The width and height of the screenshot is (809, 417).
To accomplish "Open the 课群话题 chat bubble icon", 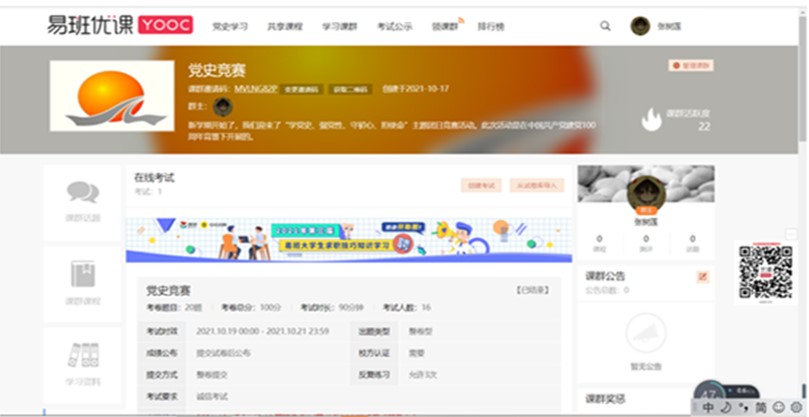I will click(x=82, y=192).
